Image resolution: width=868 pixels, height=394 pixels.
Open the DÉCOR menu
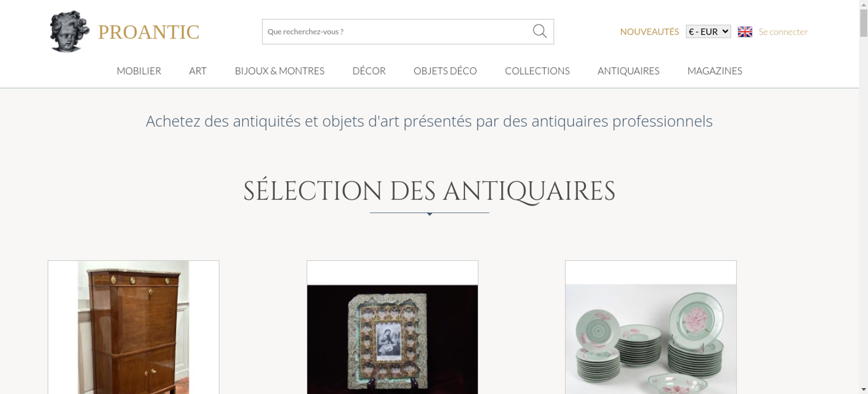369,71
